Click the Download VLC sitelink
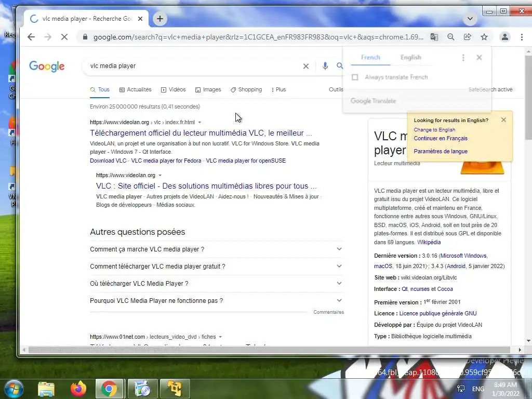Viewport: 532px width, 399px height. click(108, 161)
